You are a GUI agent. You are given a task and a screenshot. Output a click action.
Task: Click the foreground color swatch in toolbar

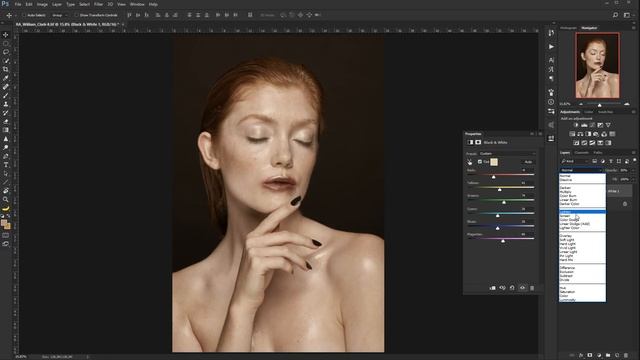tap(4, 223)
